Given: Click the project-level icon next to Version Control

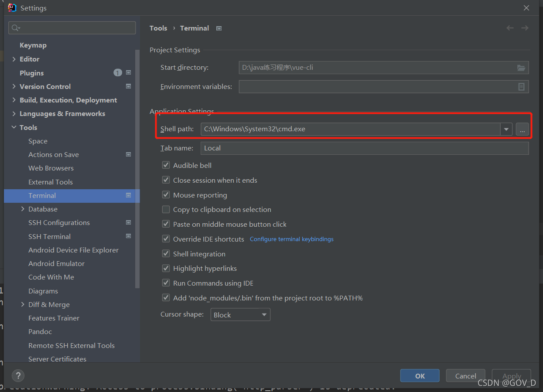Looking at the screenshot, I should (129, 86).
